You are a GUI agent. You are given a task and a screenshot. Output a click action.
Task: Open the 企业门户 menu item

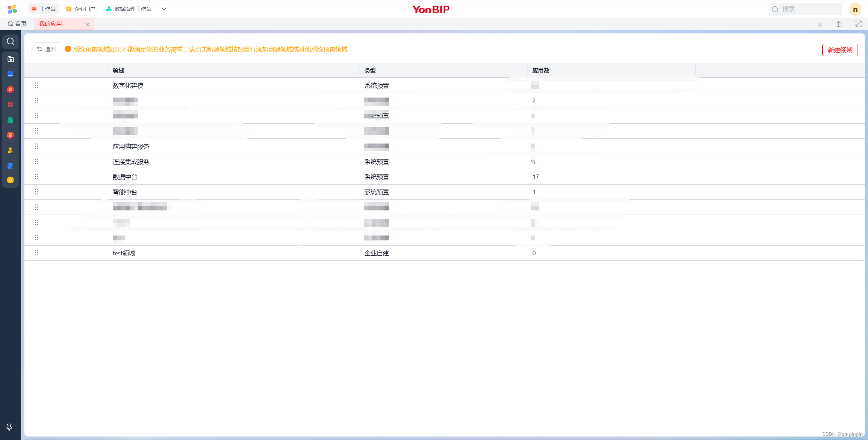pyautogui.click(x=81, y=9)
